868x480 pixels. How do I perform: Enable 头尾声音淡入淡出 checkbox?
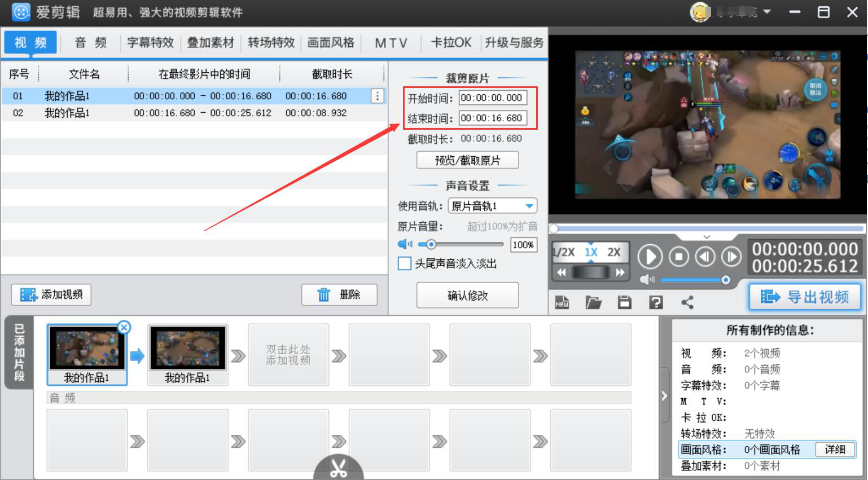(405, 263)
